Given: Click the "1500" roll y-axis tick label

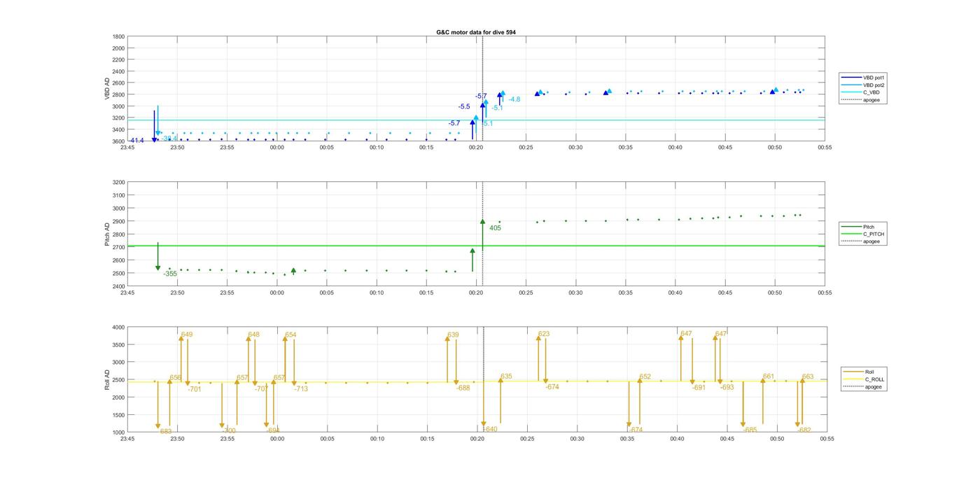Looking at the screenshot, I should point(117,415).
